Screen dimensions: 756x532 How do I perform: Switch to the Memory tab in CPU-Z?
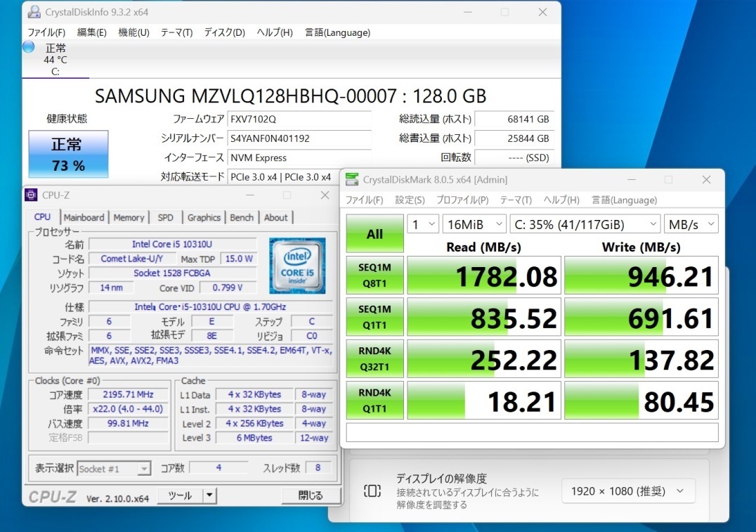pos(129,218)
